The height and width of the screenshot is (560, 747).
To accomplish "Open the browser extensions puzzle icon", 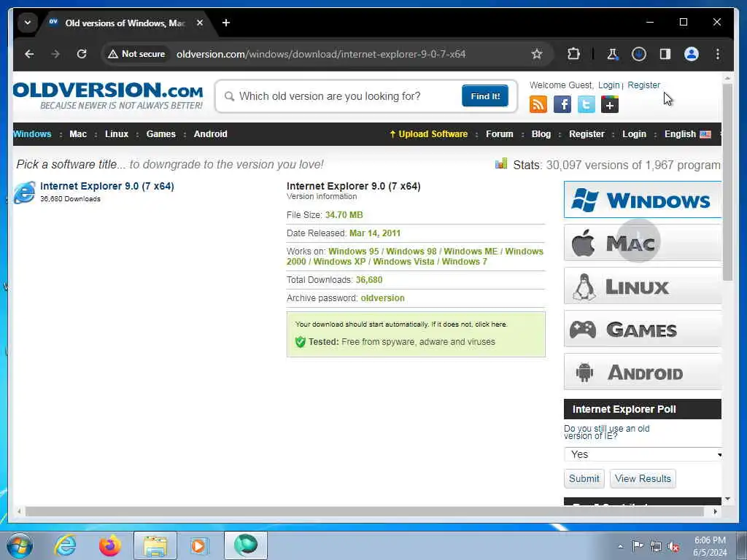I will tap(573, 54).
